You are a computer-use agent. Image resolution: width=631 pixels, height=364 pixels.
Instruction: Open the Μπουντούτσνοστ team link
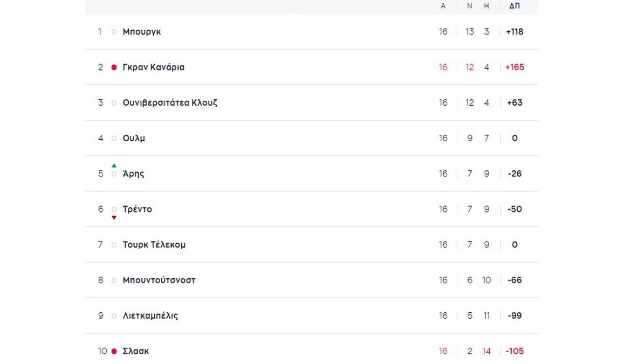[x=159, y=280]
